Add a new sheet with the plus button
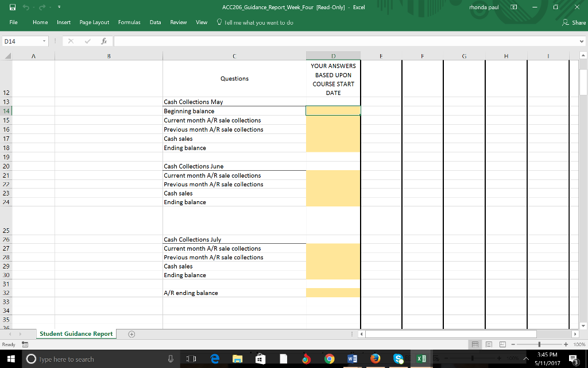The image size is (588, 368). coord(131,333)
